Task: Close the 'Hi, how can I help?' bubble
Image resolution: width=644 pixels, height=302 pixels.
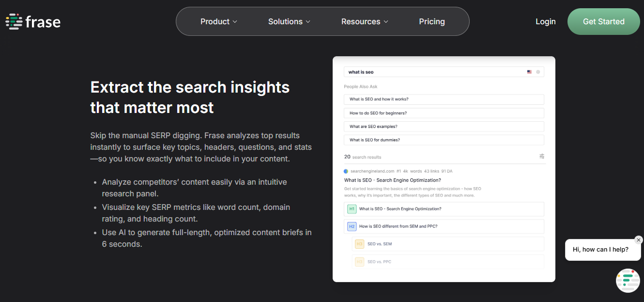Action: [639, 240]
